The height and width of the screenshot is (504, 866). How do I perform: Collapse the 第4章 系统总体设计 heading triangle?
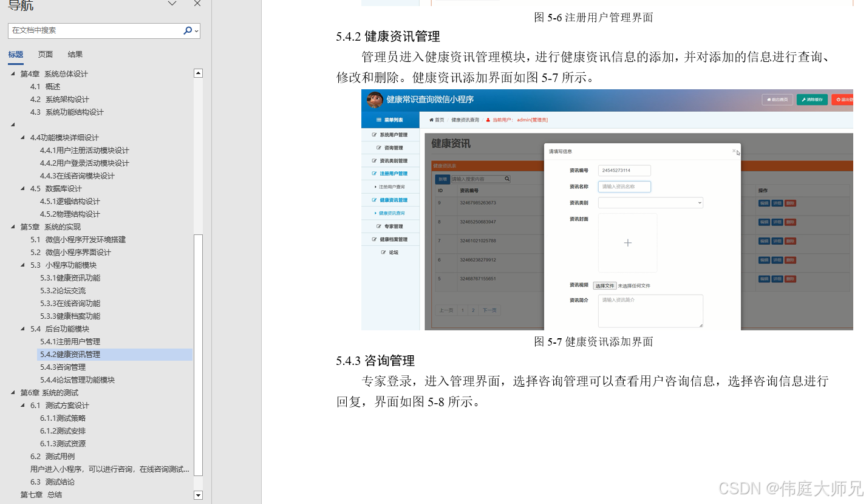coord(13,74)
